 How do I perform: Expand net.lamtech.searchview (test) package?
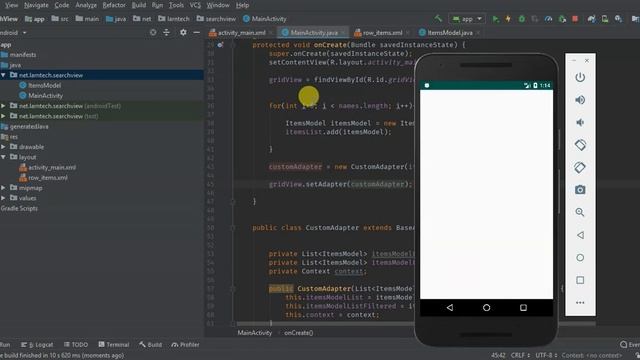[3, 116]
